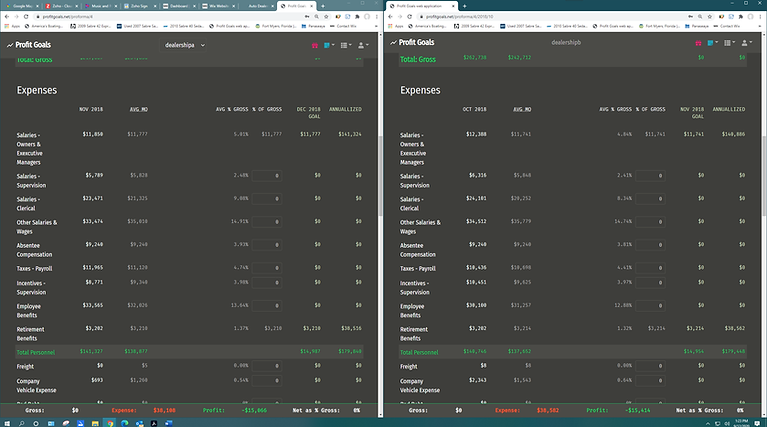Bookmark the page with the right window's star icon
The width and height of the screenshot is (767, 427).
[710, 17]
